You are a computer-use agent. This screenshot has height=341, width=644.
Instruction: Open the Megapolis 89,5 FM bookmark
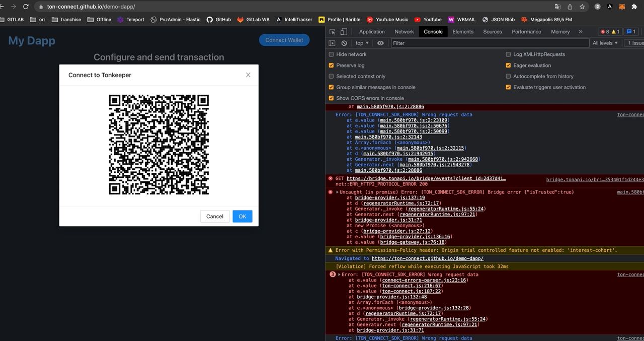coord(547,20)
